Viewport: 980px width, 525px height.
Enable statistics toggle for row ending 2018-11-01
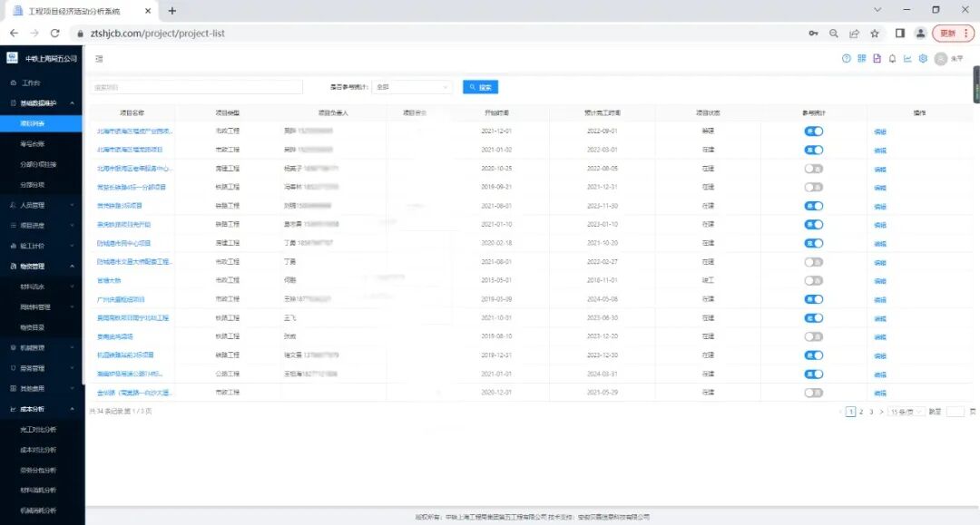(x=814, y=281)
